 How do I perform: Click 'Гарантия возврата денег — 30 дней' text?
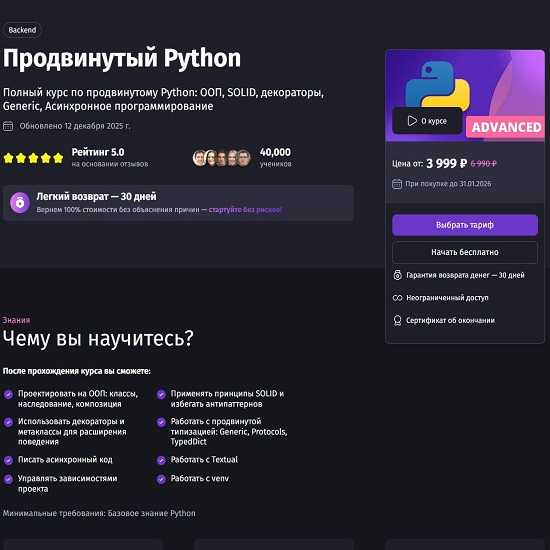(x=465, y=275)
